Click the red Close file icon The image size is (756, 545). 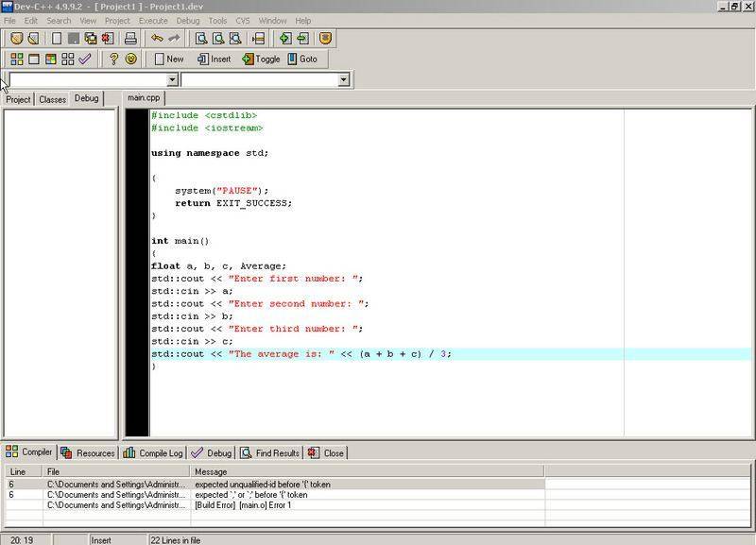(x=108, y=39)
